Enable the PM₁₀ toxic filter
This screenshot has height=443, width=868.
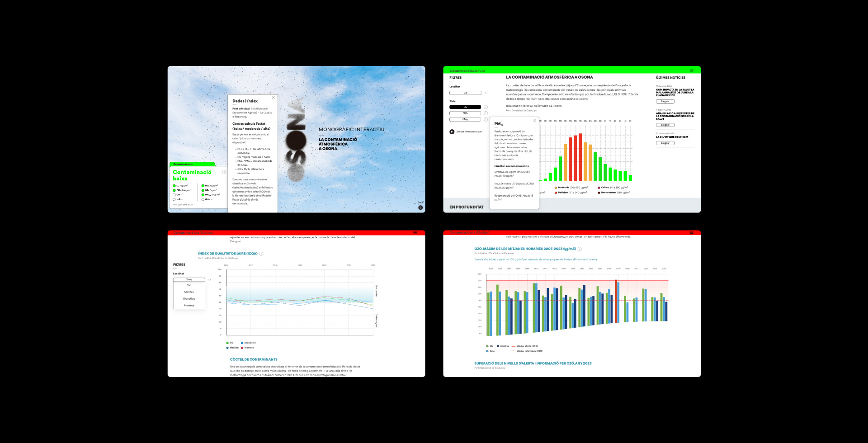465,119
